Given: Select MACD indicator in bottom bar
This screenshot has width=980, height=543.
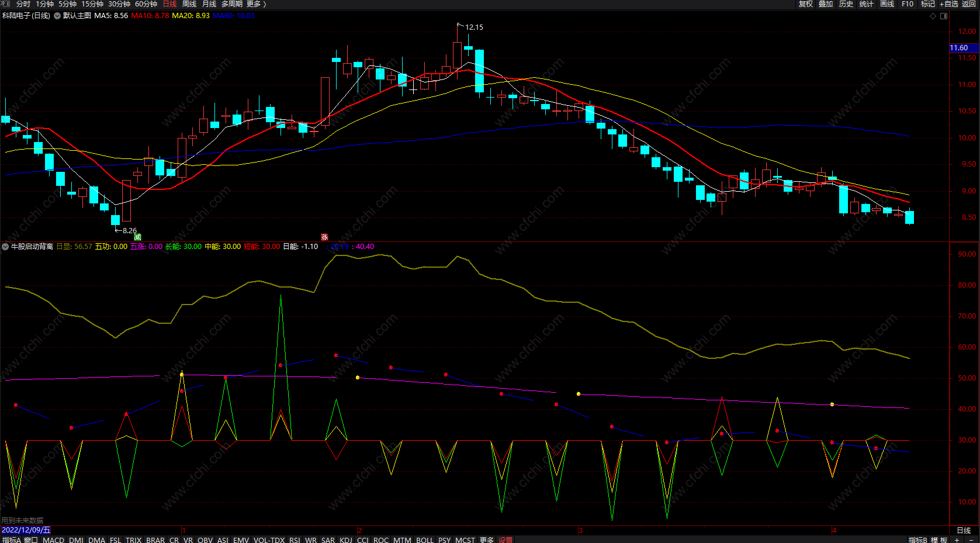Looking at the screenshot, I should [53, 539].
